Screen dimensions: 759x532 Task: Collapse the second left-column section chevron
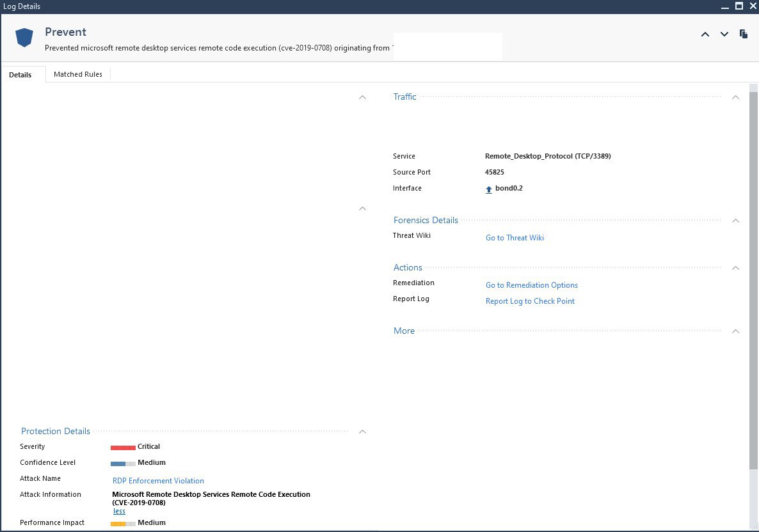click(363, 208)
